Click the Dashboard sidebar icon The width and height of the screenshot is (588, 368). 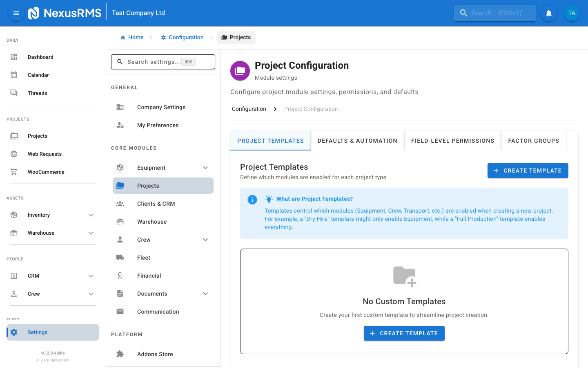click(x=14, y=57)
